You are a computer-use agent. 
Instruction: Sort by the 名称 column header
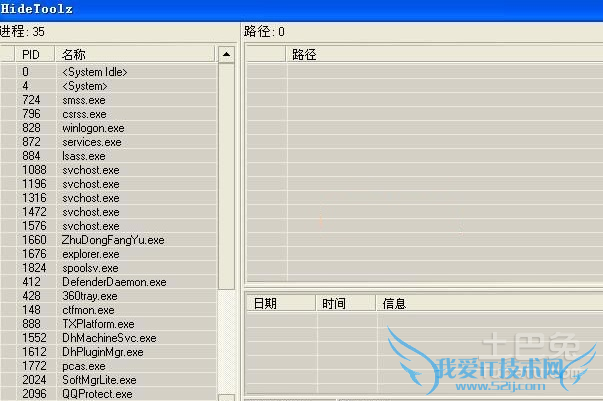(x=135, y=54)
